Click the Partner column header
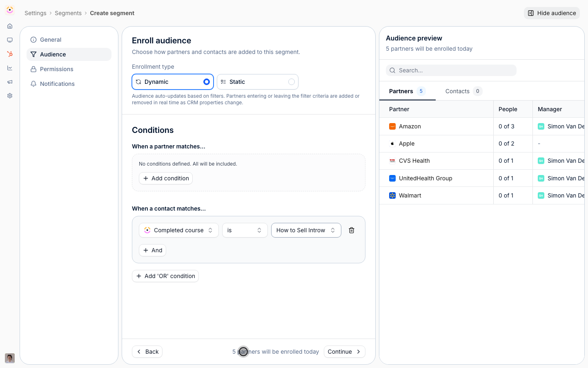This screenshot has width=588, height=368. [436, 109]
